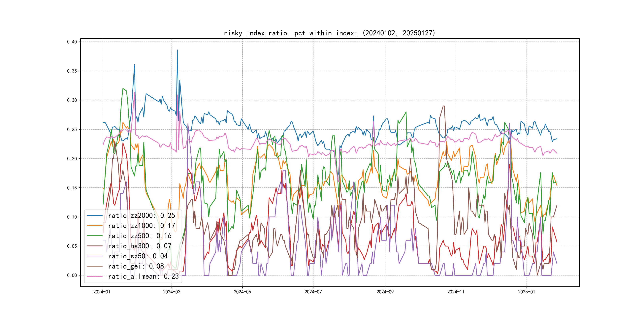Click the 0.40 y-axis tick label
This screenshot has height=322, width=644.
click(72, 42)
